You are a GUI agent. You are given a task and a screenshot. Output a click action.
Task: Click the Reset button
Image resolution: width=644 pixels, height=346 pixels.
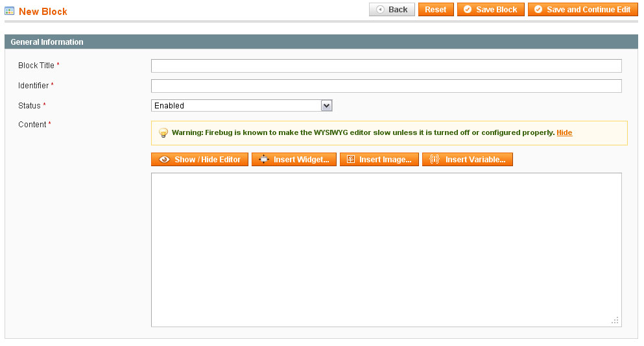click(436, 10)
